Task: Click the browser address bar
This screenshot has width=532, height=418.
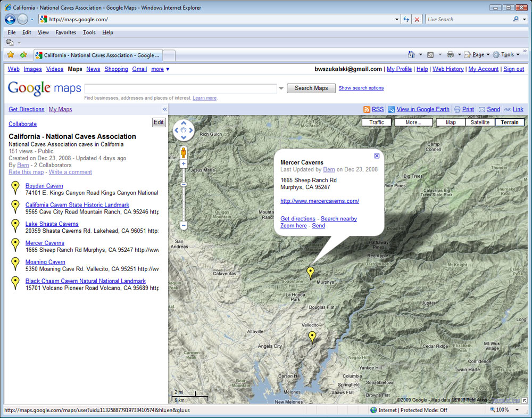Action: 217,19
